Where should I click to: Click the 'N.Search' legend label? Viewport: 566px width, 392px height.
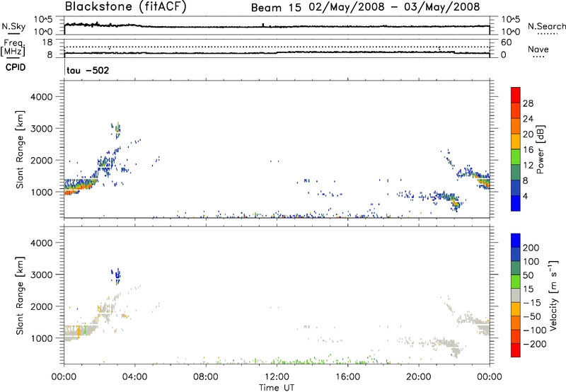pyautogui.click(x=546, y=26)
